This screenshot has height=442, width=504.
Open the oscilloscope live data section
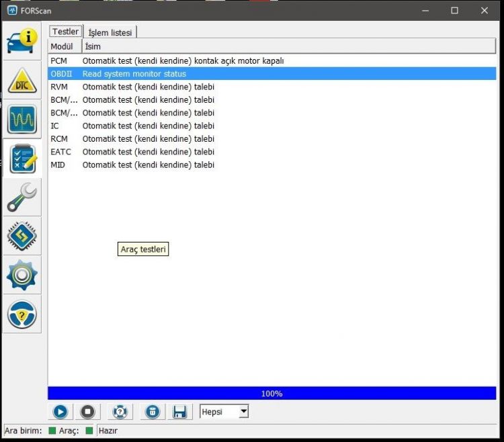[x=22, y=119]
